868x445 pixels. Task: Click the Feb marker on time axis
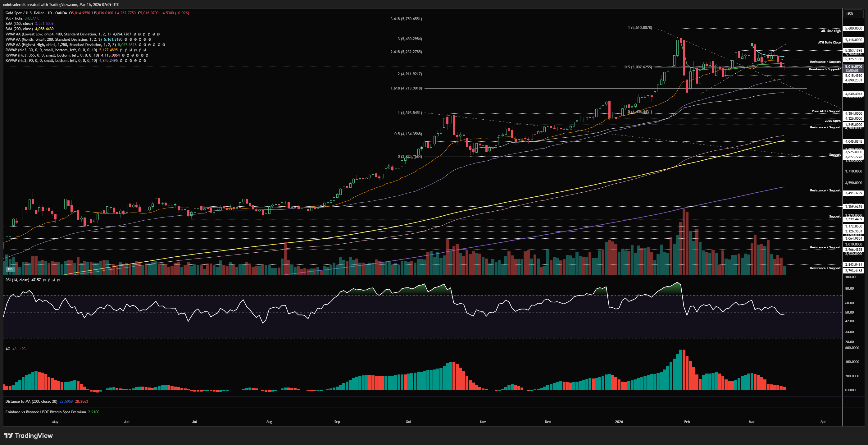(x=687, y=422)
